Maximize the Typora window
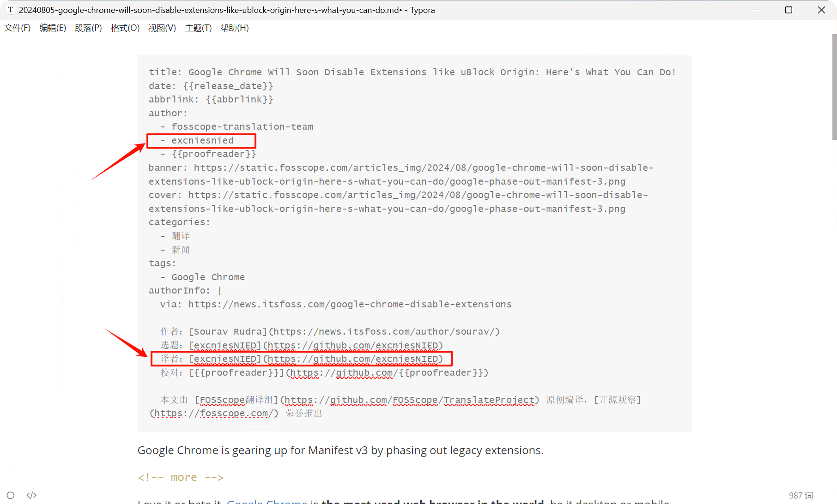 [789, 10]
